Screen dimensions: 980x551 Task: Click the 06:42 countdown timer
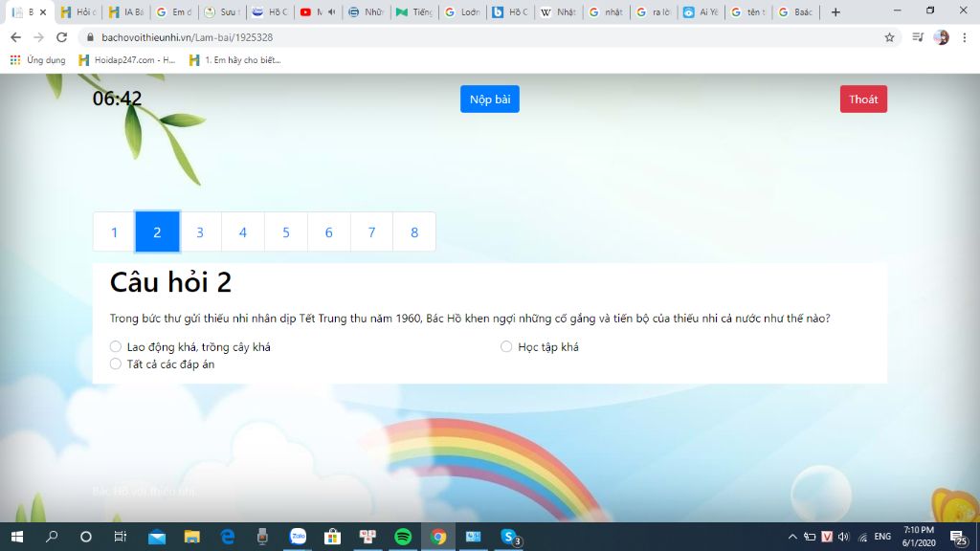click(x=117, y=99)
